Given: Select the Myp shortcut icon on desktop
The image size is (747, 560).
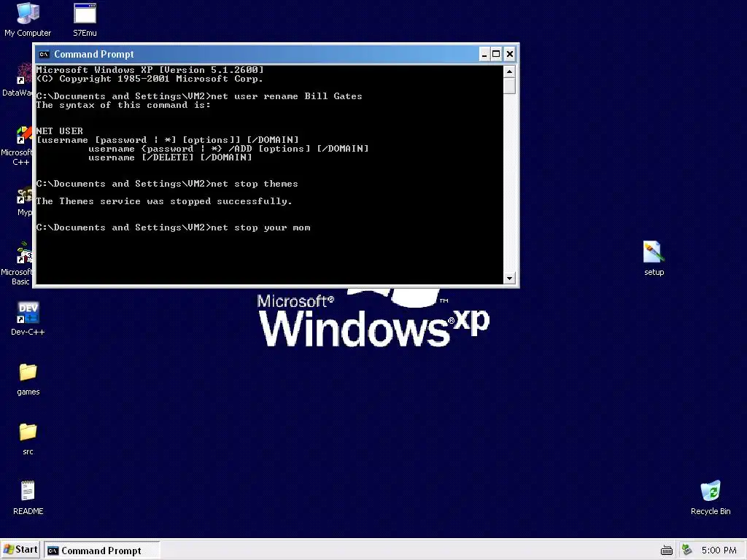Looking at the screenshot, I should point(24,202).
